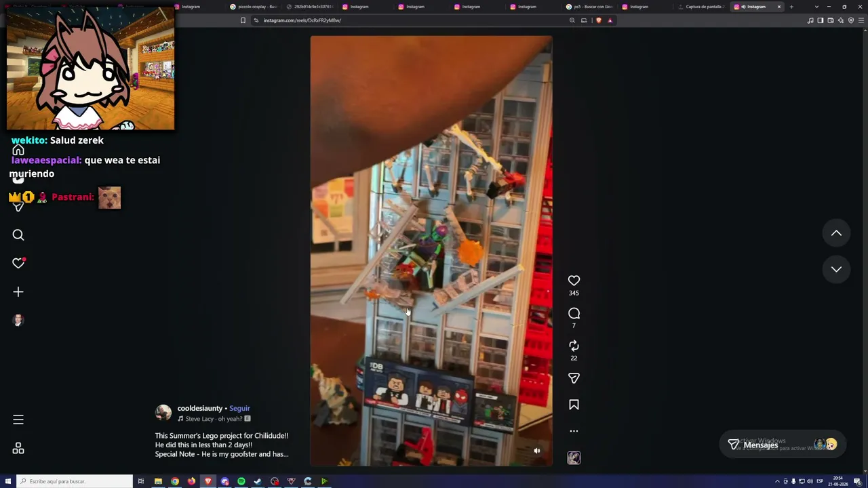The image size is (868, 488).
Task: Open Google Chrome from the taskbar
Action: (175, 481)
